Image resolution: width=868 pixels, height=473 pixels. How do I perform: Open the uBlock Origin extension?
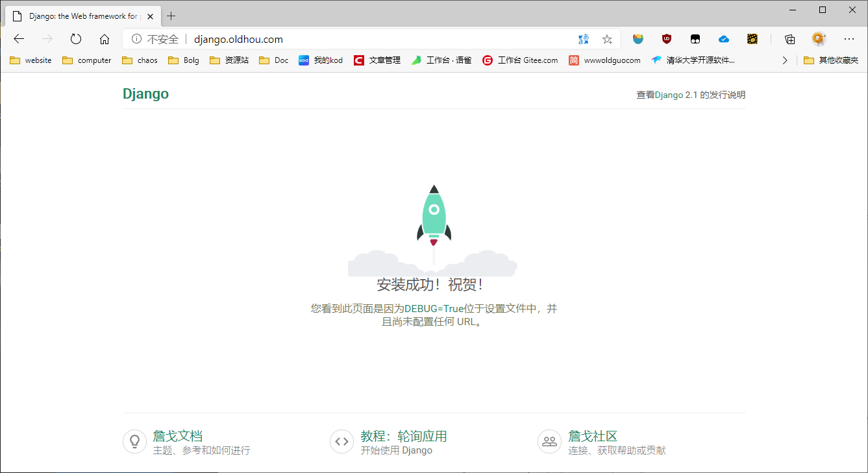click(667, 39)
